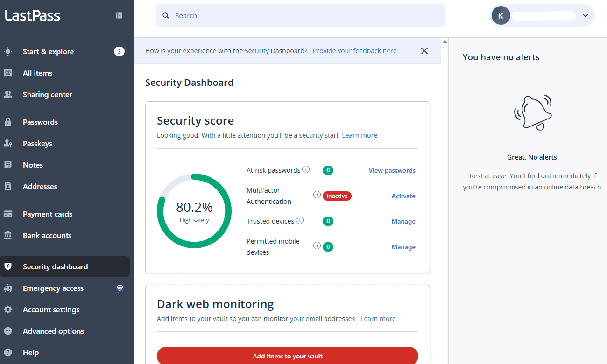Collapse the LastPass sidebar panel icon
The width and height of the screenshot is (607, 364).
click(x=119, y=15)
